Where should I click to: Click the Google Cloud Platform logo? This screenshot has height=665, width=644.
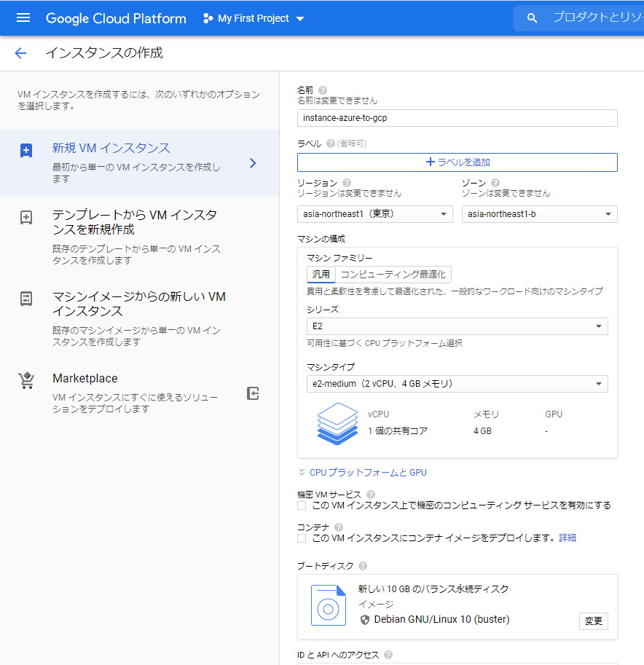pyautogui.click(x=116, y=18)
